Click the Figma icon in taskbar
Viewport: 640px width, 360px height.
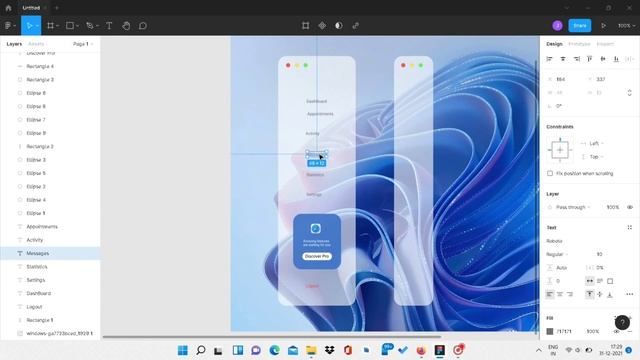[440, 350]
